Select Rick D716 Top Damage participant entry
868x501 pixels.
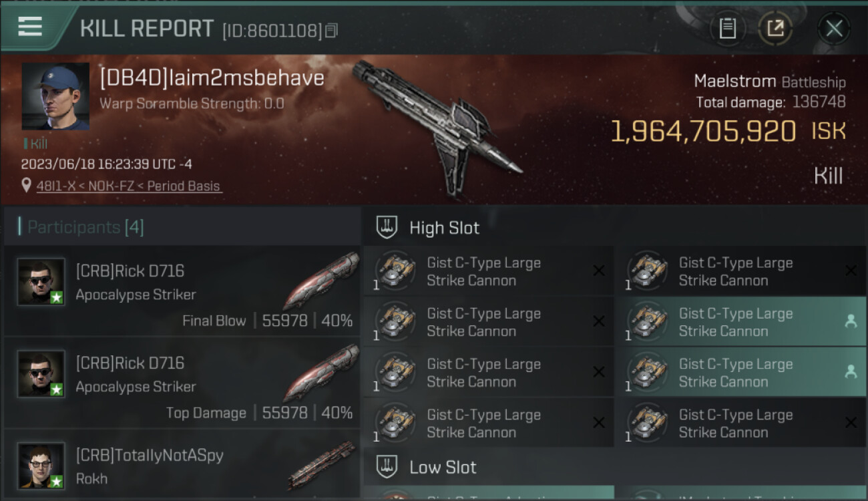[182, 383]
